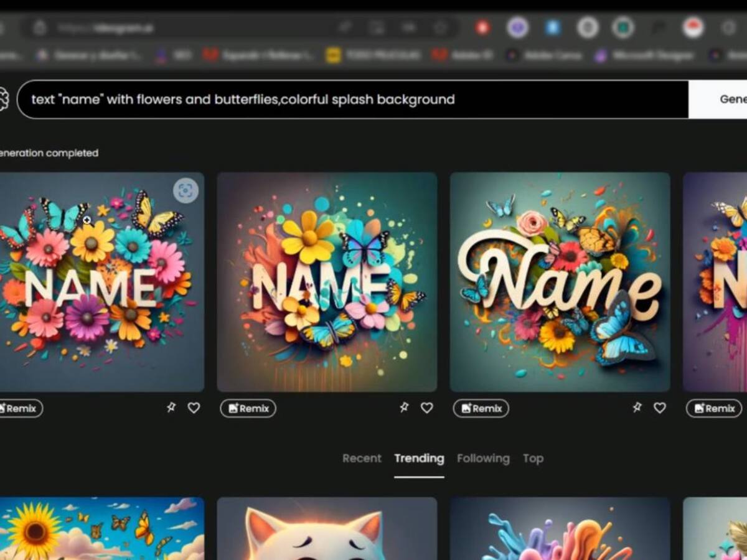
Task: Click the Ideogram logo beside the prompt bar
Action: (x=3, y=99)
